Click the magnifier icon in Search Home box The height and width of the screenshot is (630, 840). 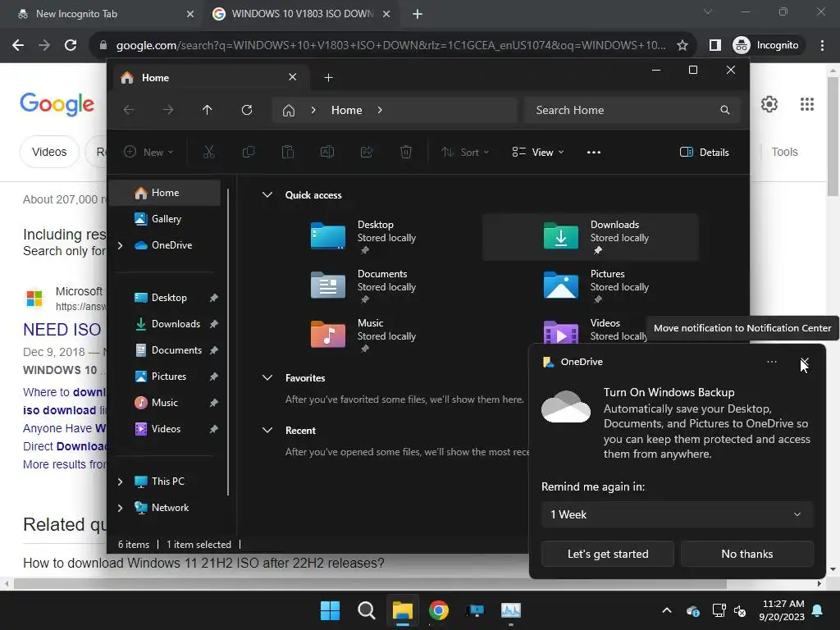725,110
